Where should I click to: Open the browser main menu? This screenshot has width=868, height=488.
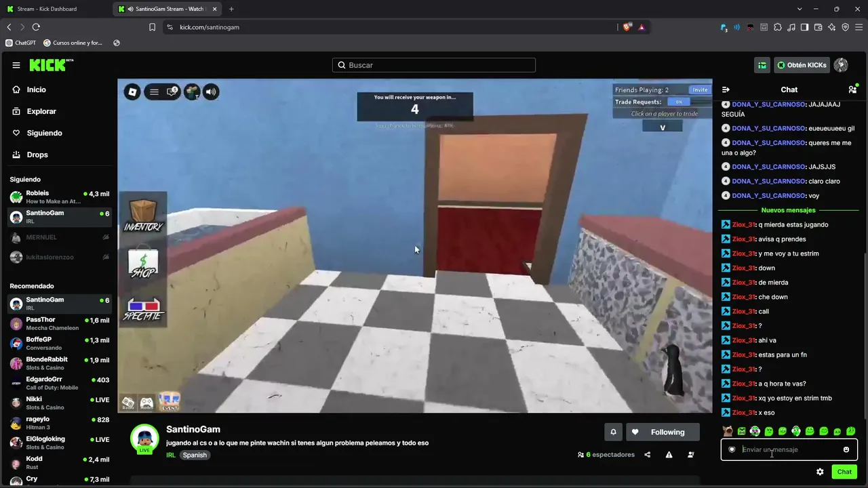pos(859,27)
